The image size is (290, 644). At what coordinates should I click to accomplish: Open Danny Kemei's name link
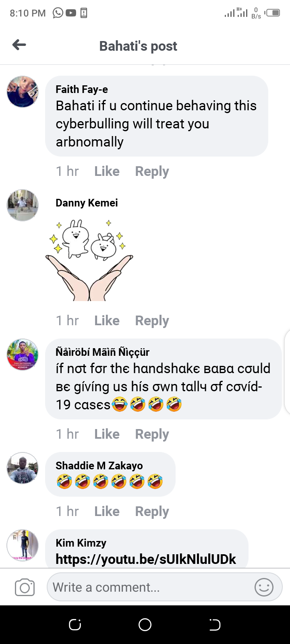(x=87, y=203)
